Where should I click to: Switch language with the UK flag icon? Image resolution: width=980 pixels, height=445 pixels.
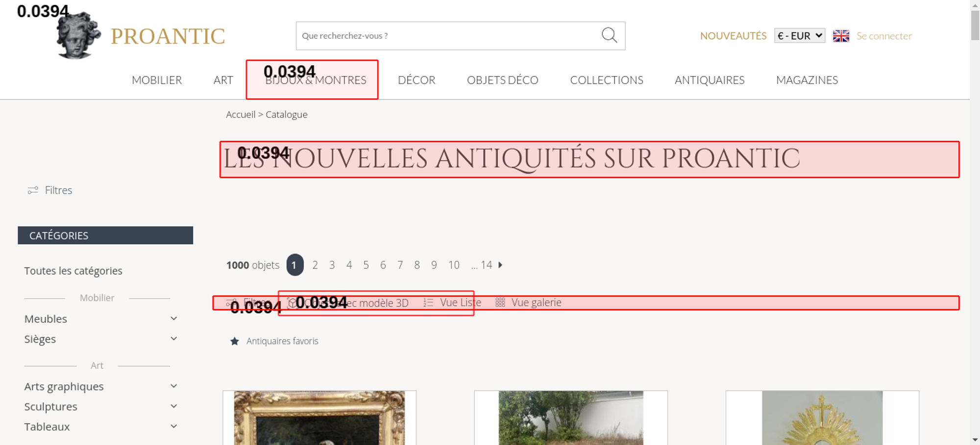click(x=841, y=36)
